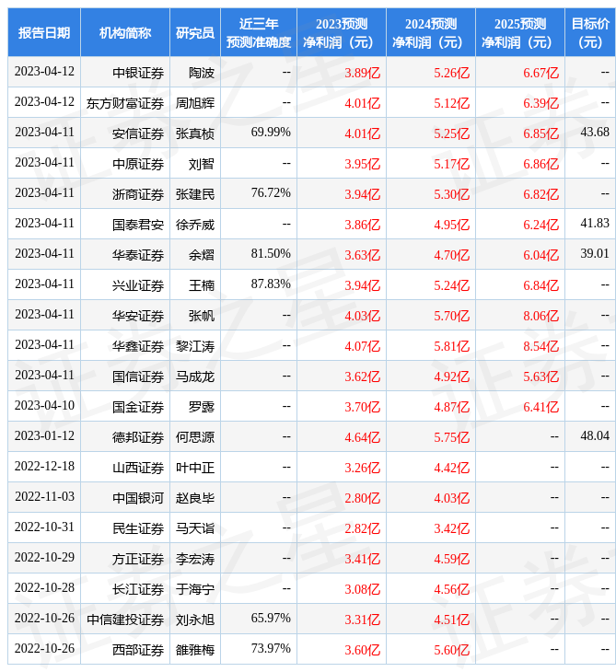The image size is (616, 672).
Task: Click researcher name 李宏涛
Action: [195, 559]
